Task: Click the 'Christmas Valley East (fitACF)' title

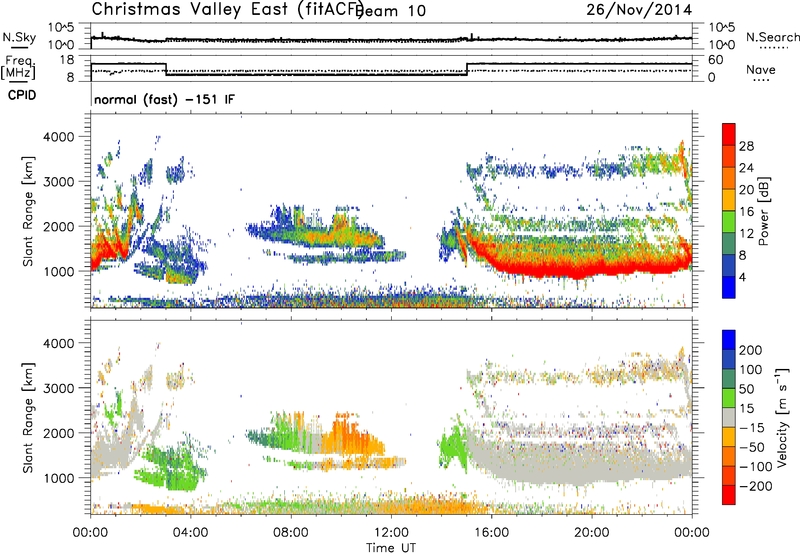Action: [x=228, y=10]
